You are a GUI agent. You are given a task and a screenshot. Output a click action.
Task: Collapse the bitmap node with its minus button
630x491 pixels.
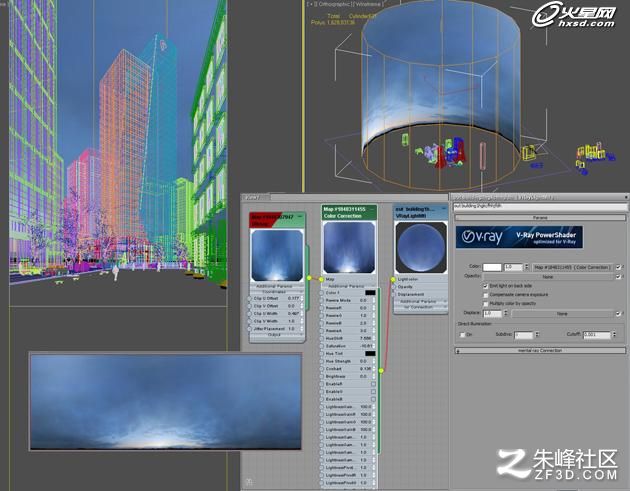point(300,217)
